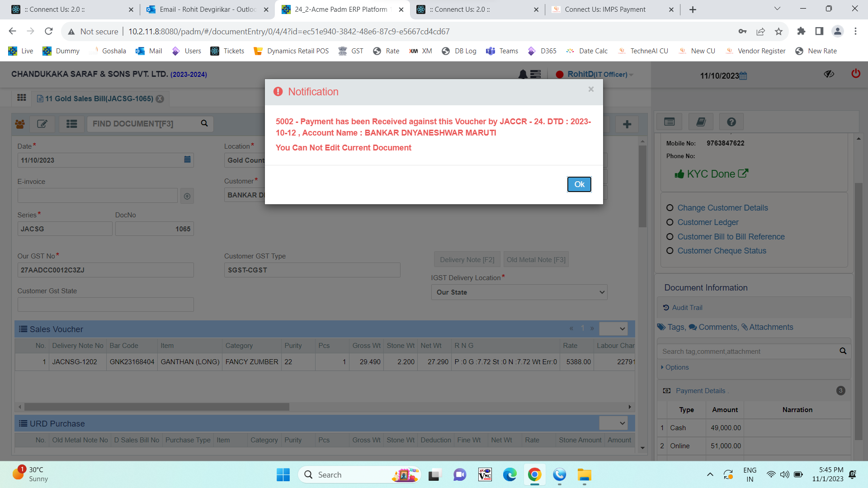The height and width of the screenshot is (488, 868).
Task: Open the server stack icon beside bell
Action: (x=536, y=74)
